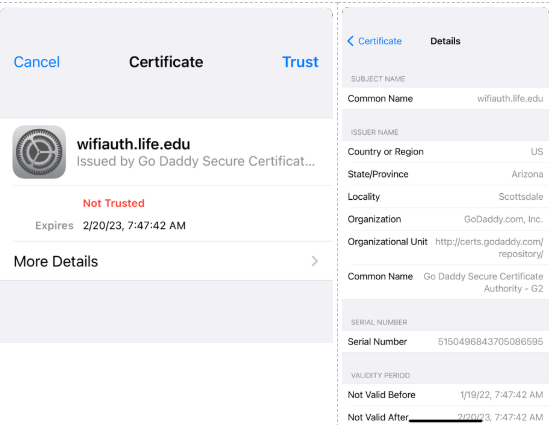Click the Settings gear certificate icon
Screen dimensions: 551x425
tap(39, 152)
